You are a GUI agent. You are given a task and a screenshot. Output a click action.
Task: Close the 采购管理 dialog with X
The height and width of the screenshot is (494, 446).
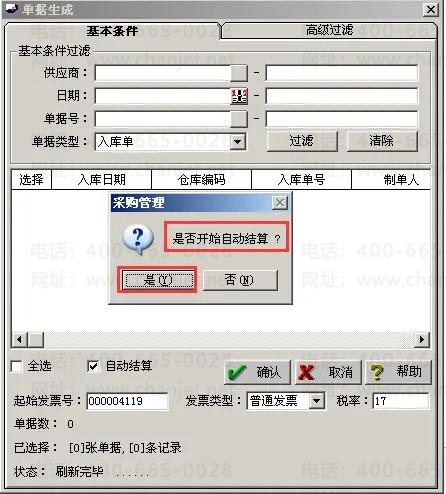280,202
